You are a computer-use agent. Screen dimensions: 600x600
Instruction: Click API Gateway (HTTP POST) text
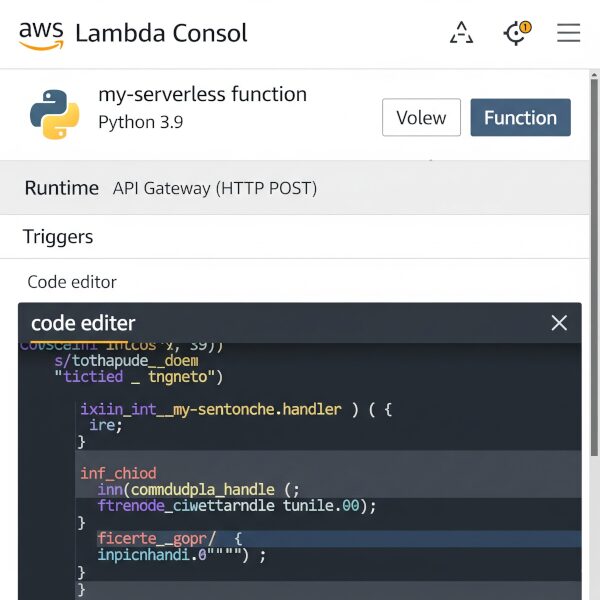[x=215, y=189]
